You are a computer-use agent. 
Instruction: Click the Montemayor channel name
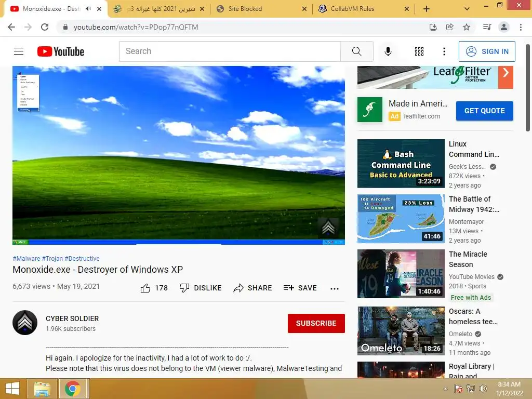[x=466, y=221]
